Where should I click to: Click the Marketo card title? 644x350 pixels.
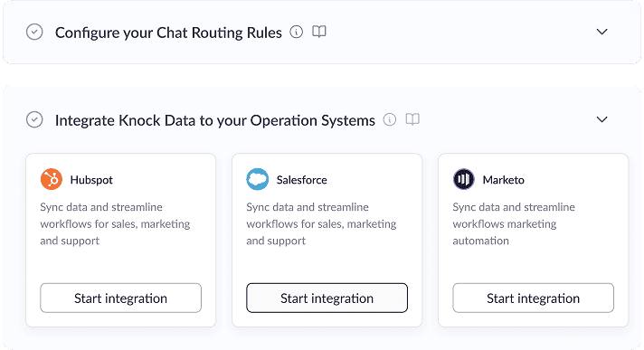(x=503, y=180)
